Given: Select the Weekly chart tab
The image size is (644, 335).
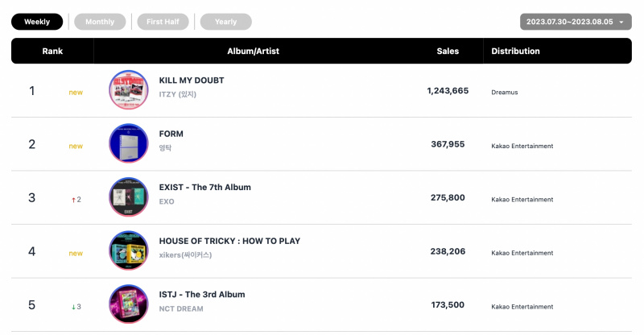Looking at the screenshot, I should [37, 22].
